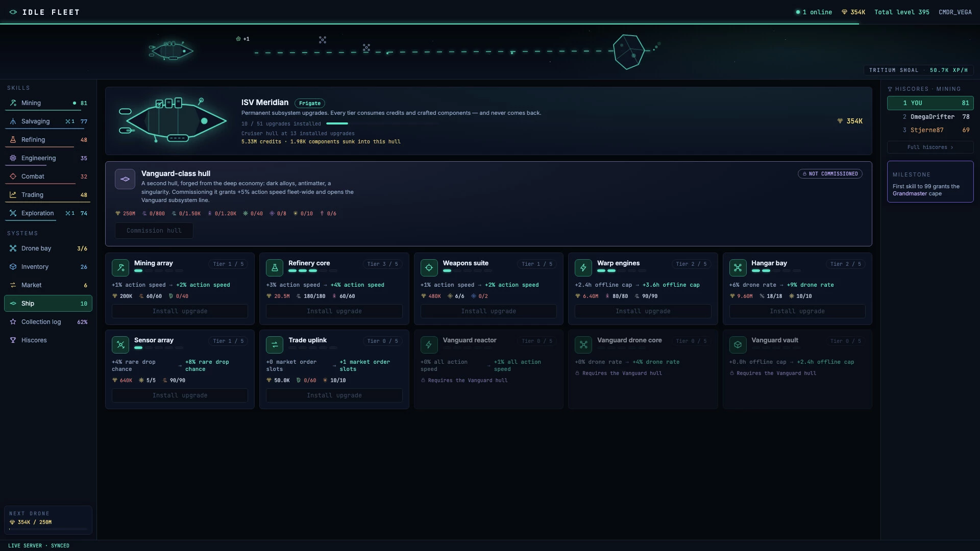
Task: Click the Vanguard reactor lightning icon
Action: point(429,345)
